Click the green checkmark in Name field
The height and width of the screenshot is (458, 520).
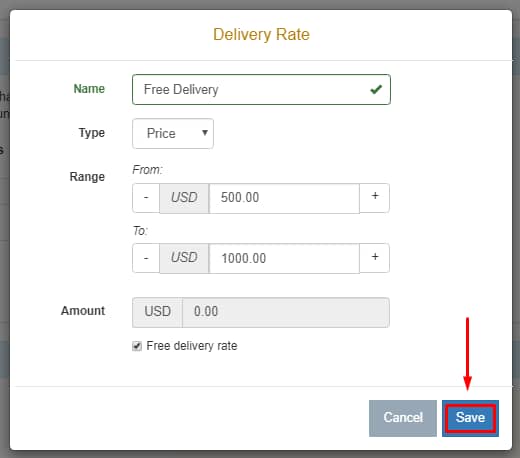[376, 89]
